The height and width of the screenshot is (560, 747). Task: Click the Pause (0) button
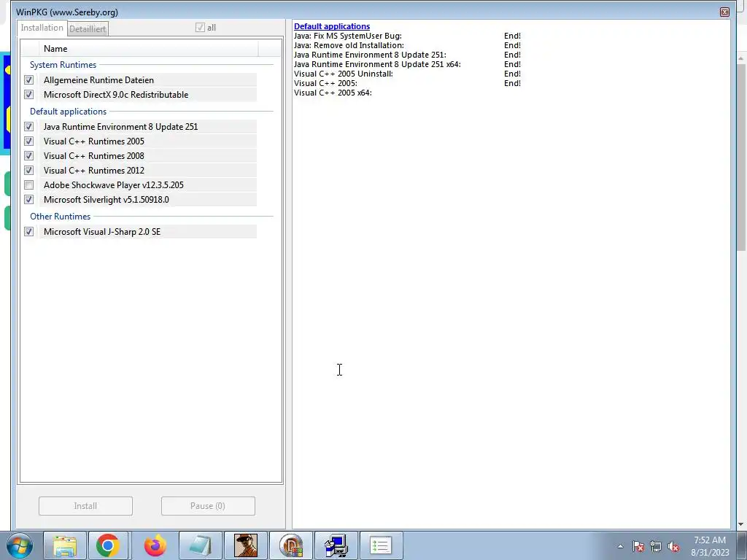(208, 506)
